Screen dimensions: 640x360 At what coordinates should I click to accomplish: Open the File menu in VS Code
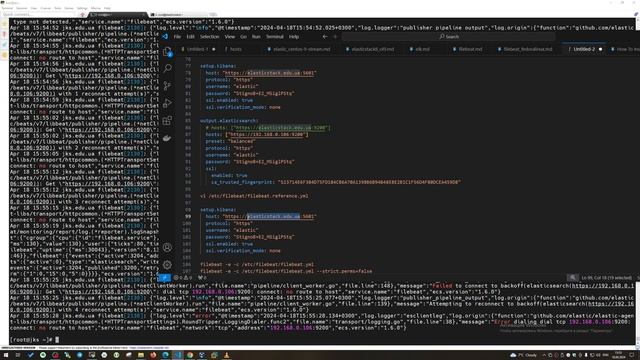[178, 37]
